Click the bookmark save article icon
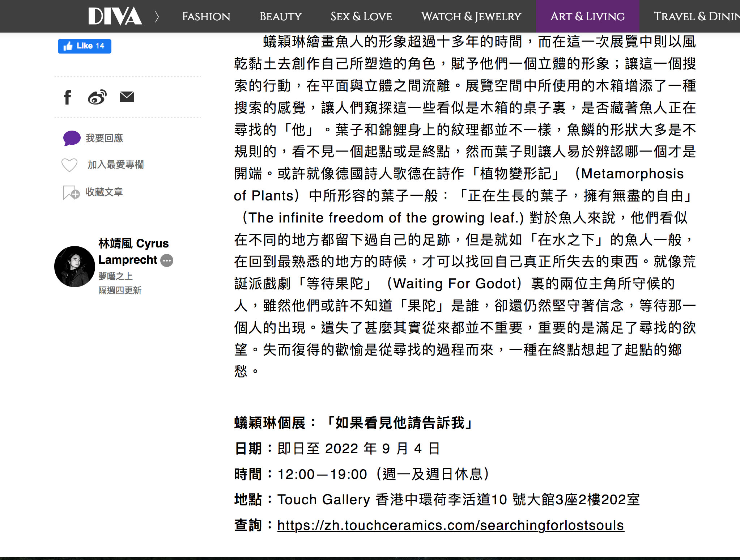This screenshot has height=560, width=740. tap(71, 192)
